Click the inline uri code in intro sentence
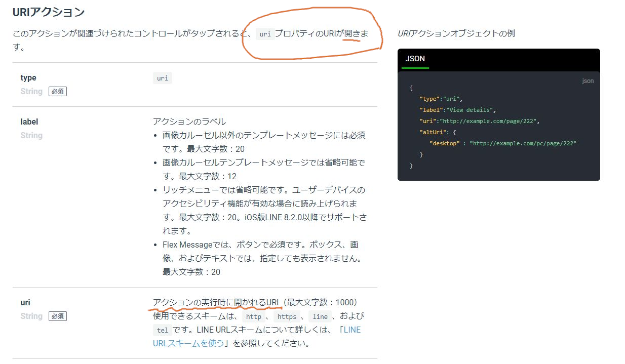This screenshot has width=625, height=364. (x=265, y=34)
